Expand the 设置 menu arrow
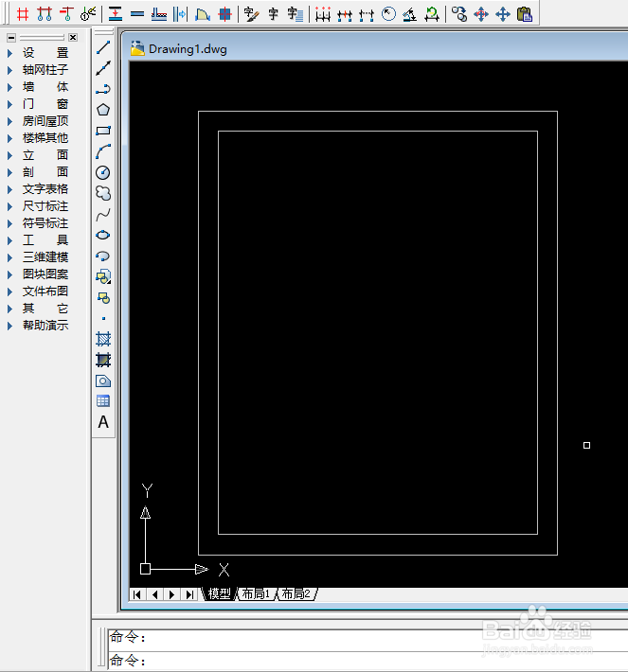 pos(9,53)
